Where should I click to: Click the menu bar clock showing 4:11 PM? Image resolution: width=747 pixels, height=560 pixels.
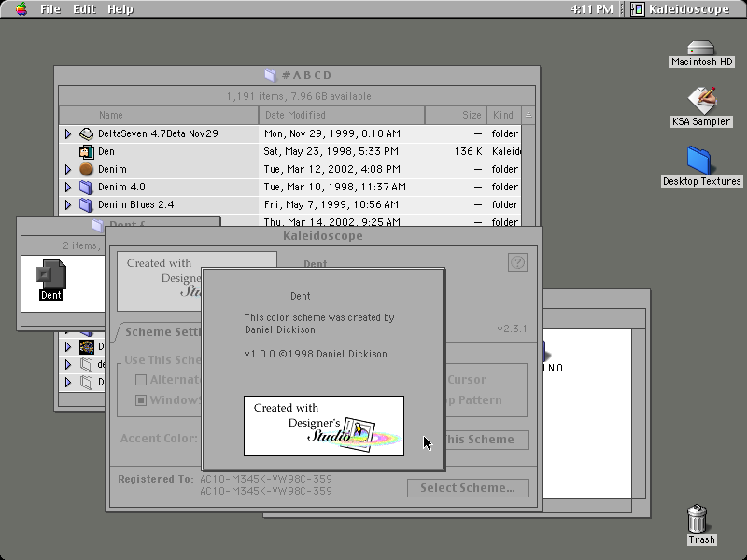[x=592, y=9]
